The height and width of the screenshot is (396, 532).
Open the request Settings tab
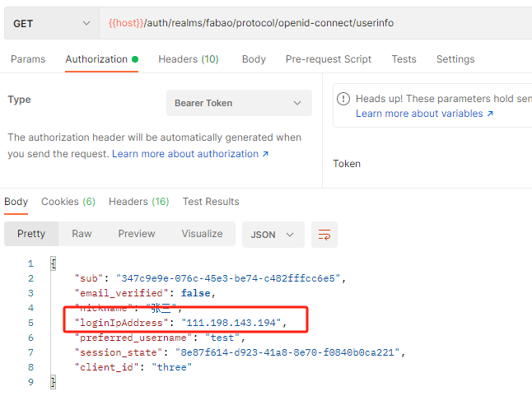(455, 59)
